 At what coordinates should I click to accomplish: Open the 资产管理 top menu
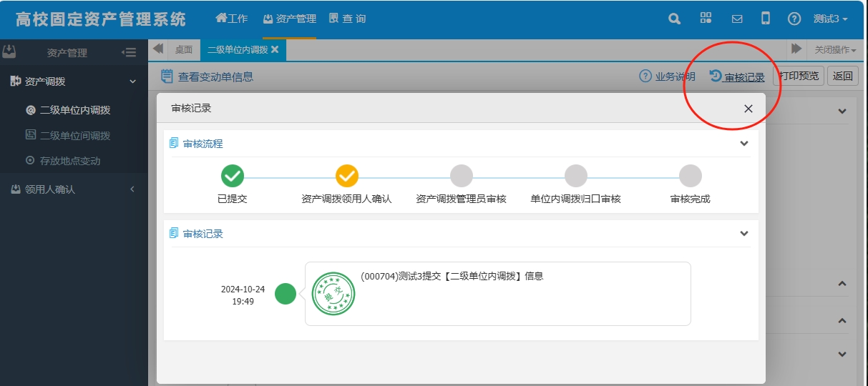[x=289, y=19]
